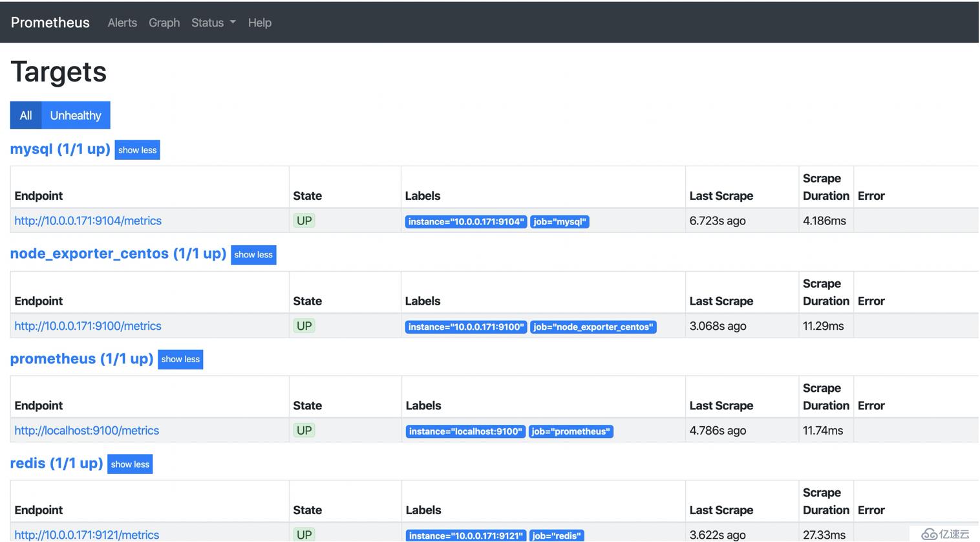Open the node_exporter_centos (1/1 up) heading
The height and width of the screenshot is (542, 980).
tap(118, 254)
